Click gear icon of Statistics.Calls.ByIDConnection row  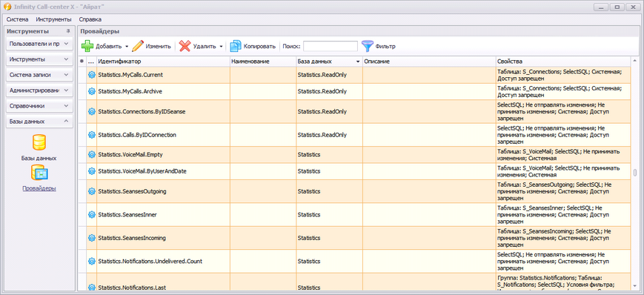coord(92,135)
